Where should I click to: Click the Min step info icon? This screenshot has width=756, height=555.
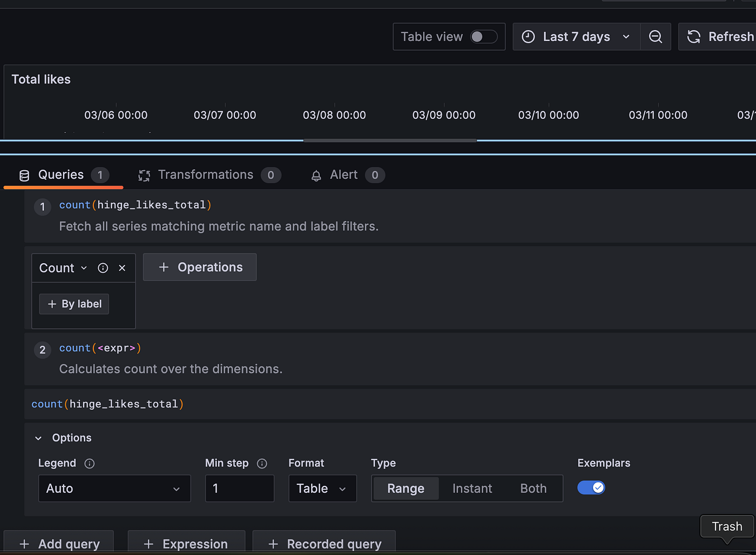pos(262,463)
